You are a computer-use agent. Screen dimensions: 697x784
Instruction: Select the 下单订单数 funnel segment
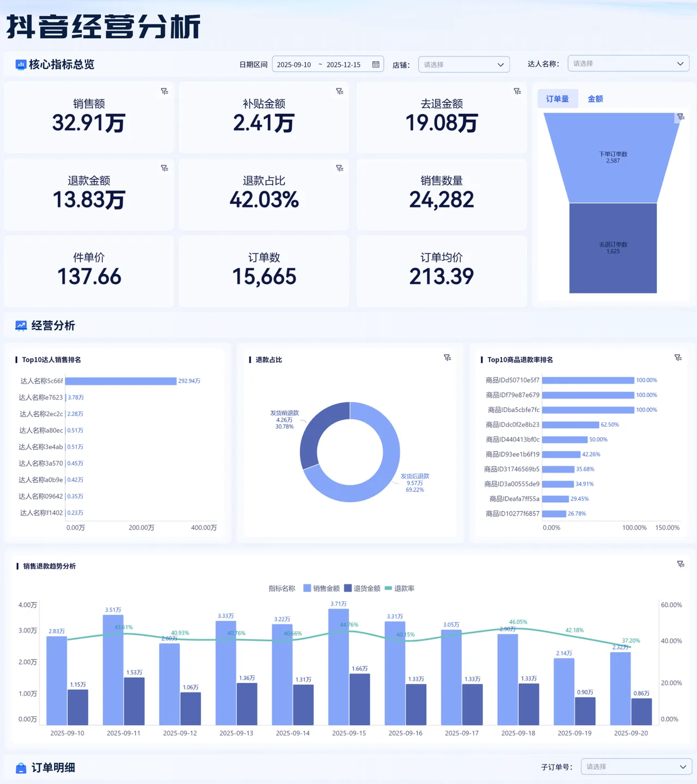coord(613,158)
